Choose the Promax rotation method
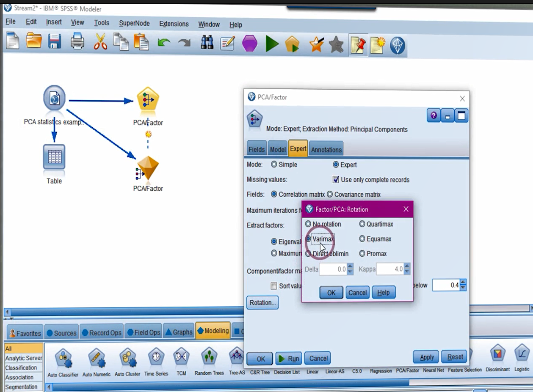 tap(362, 254)
